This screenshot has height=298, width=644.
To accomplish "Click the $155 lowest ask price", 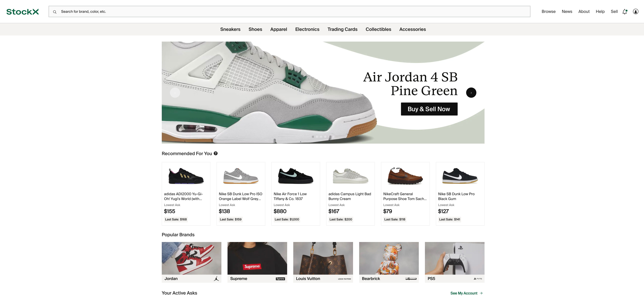I will (x=170, y=211).
